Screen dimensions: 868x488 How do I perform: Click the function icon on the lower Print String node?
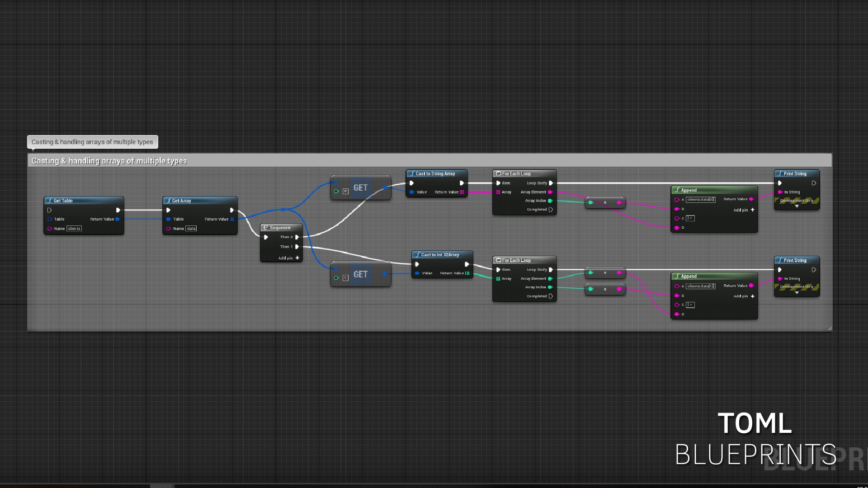point(779,261)
